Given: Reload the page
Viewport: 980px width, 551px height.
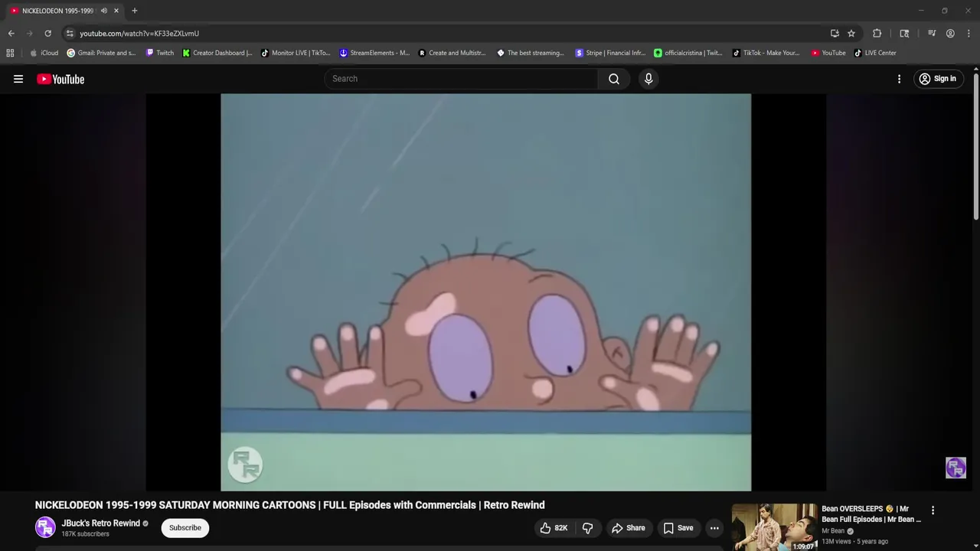Looking at the screenshot, I should [47, 34].
